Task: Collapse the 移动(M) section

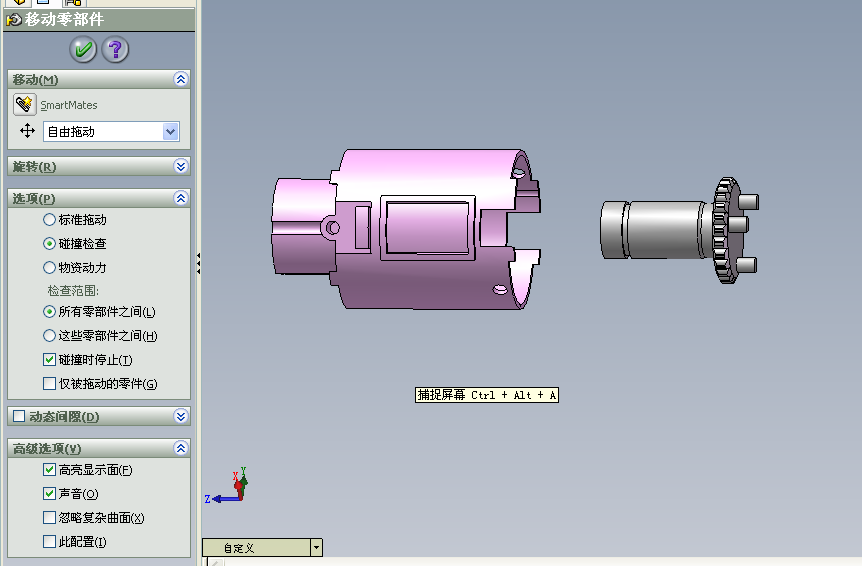Action: (181, 79)
